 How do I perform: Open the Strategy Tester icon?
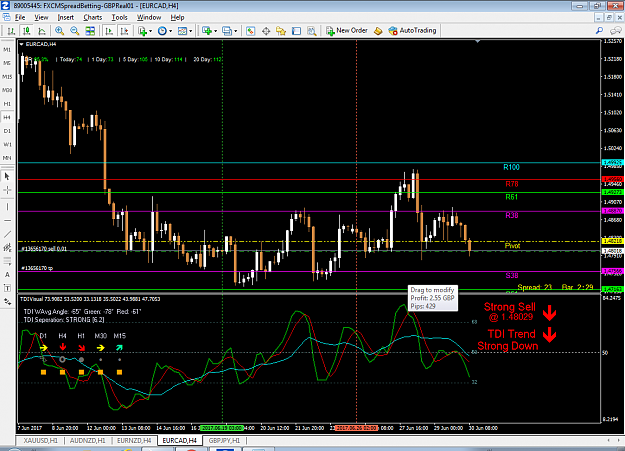312,31
